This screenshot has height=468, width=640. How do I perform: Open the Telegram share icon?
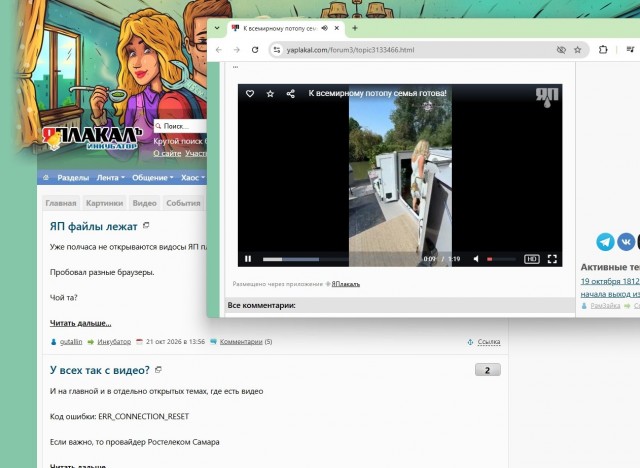tap(605, 242)
